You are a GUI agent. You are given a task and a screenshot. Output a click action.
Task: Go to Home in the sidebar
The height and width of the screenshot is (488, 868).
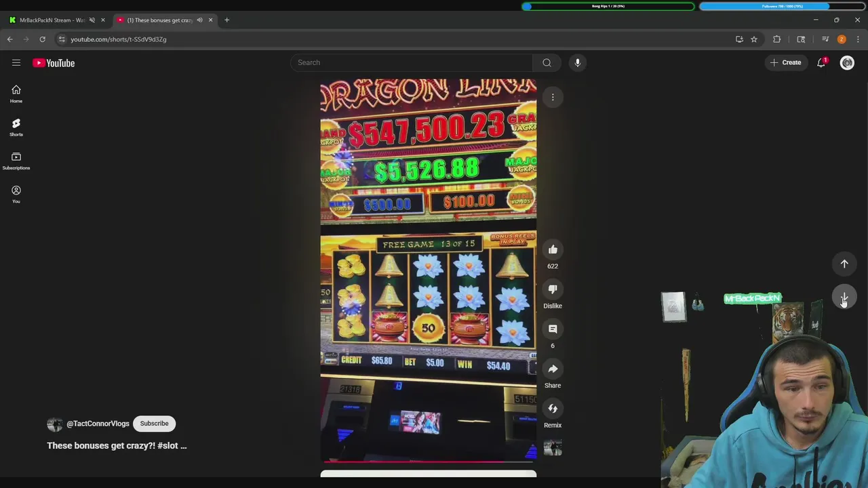pos(16,94)
